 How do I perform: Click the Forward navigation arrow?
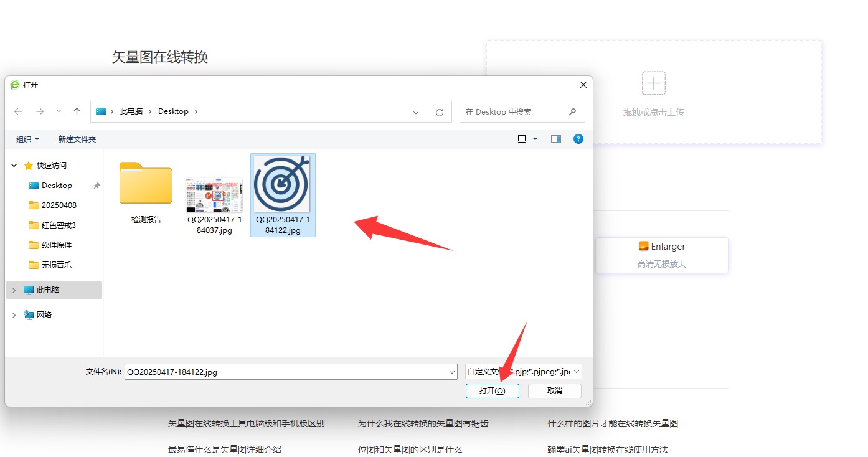pyautogui.click(x=40, y=111)
